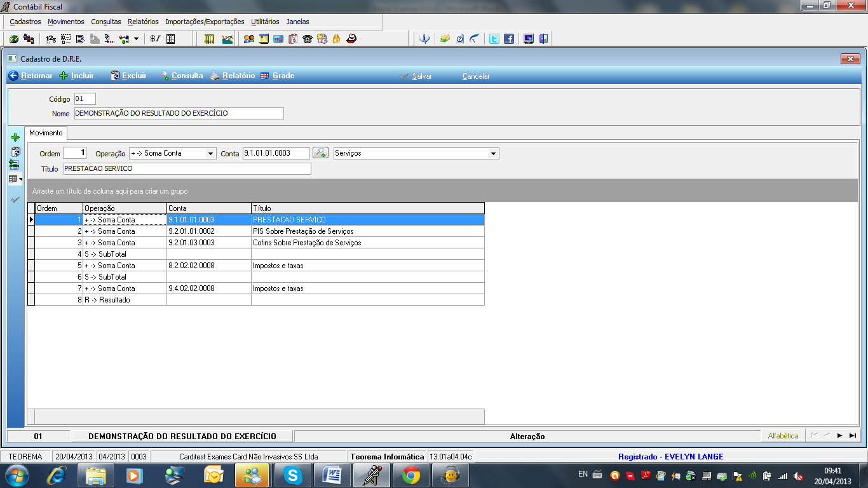Click the $ currency icon on the toolbar

tap(156, 39)
